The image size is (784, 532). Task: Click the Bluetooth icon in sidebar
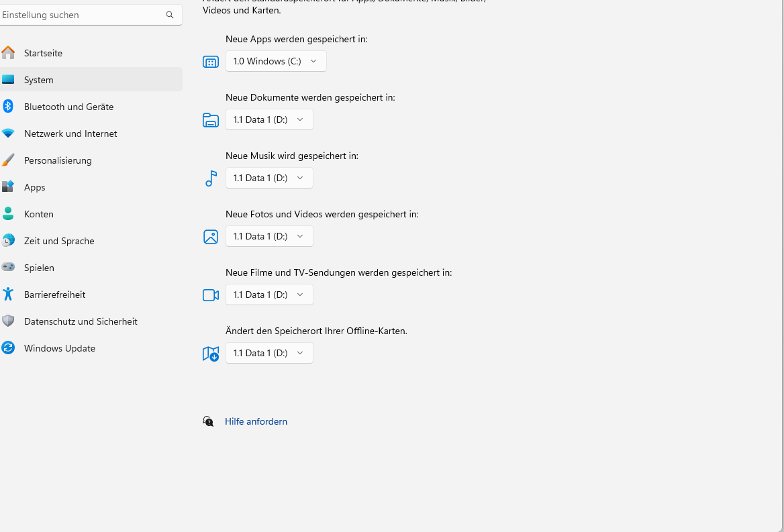8,106
